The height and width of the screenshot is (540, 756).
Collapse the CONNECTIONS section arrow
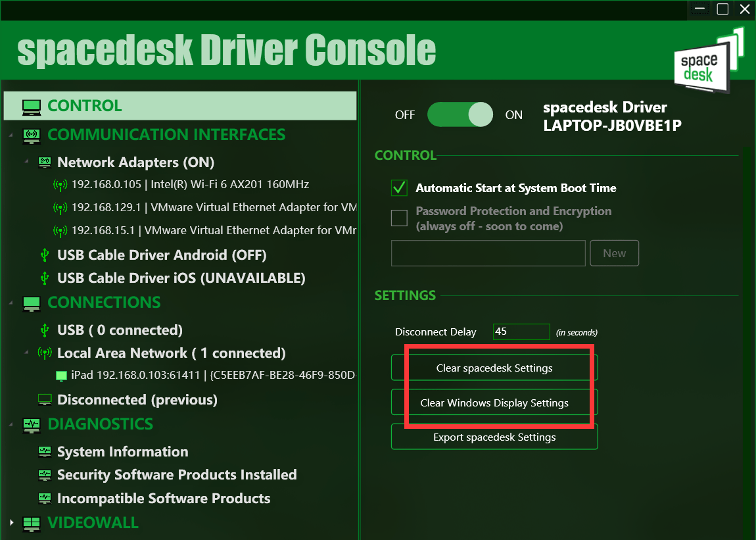point(11,303)
